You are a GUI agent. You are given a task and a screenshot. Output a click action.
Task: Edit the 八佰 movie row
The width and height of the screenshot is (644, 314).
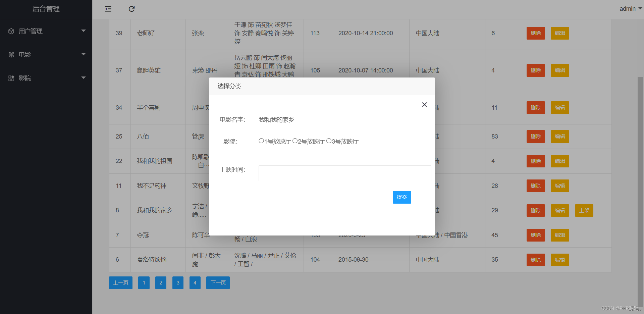pos(560,137)
